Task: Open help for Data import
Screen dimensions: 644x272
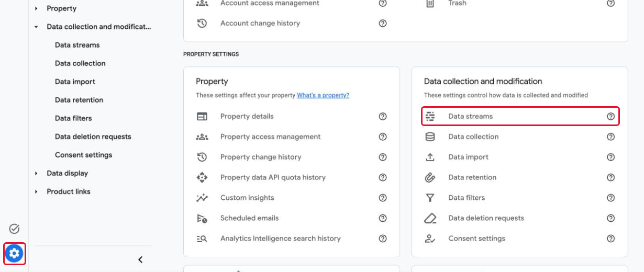Action: tap(610, 157)
